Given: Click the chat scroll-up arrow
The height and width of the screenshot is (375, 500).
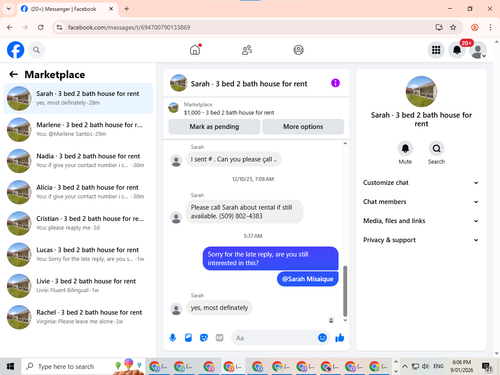Looking at the screenshot, I should pyautogui.click(x=345, y=143).
